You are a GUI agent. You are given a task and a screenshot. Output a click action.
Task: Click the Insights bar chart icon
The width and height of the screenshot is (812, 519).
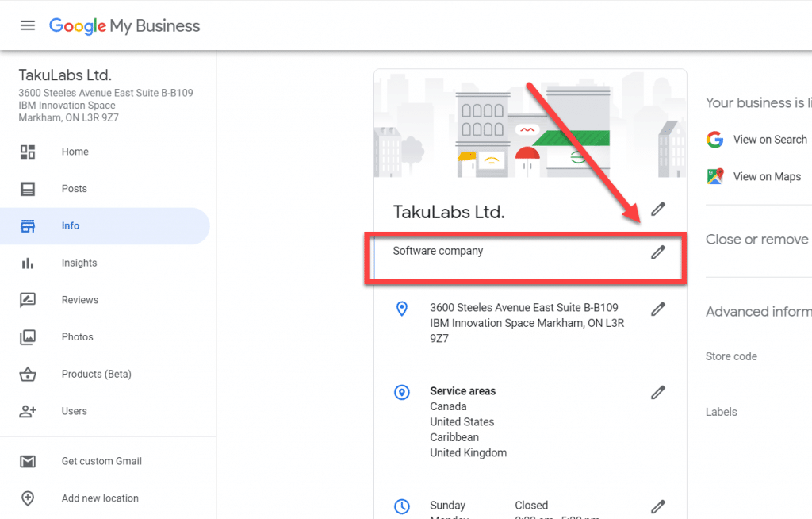28,263
